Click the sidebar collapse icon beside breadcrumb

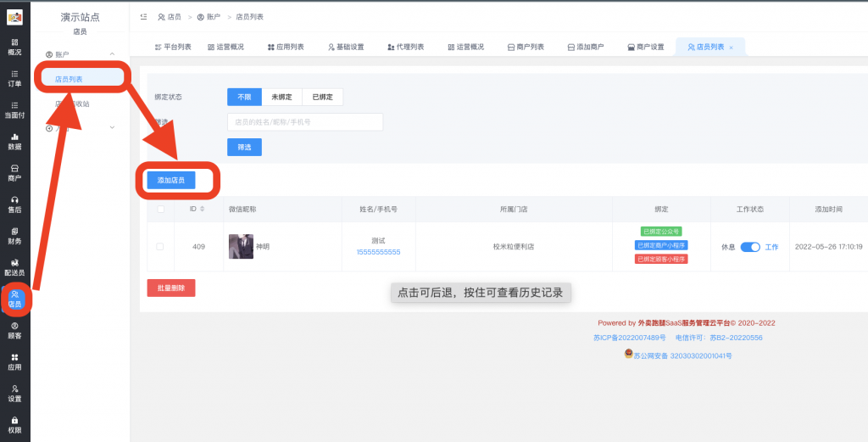coord(142,16)
